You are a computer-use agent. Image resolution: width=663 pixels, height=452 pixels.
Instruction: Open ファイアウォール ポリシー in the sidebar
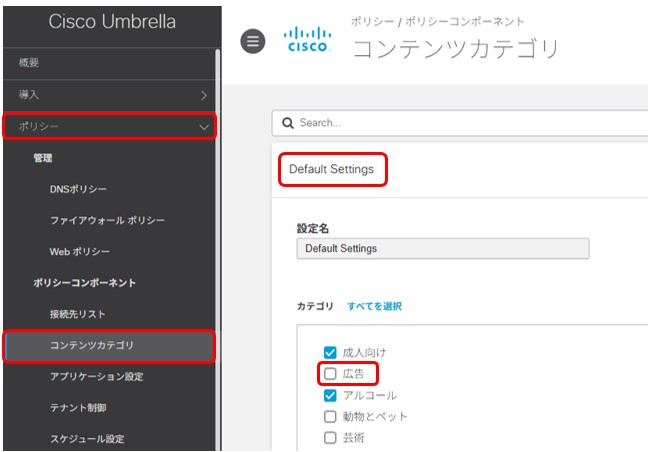[x=107, y=220]
